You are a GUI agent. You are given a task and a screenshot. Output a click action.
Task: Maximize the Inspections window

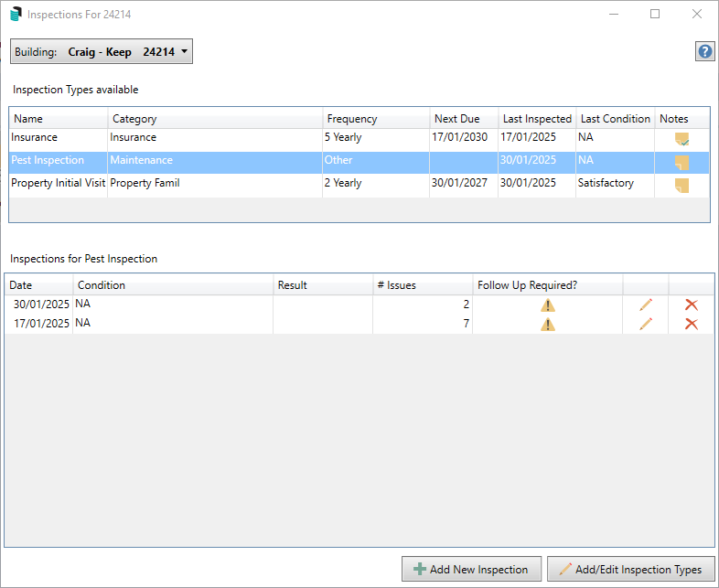coord(655,15)
